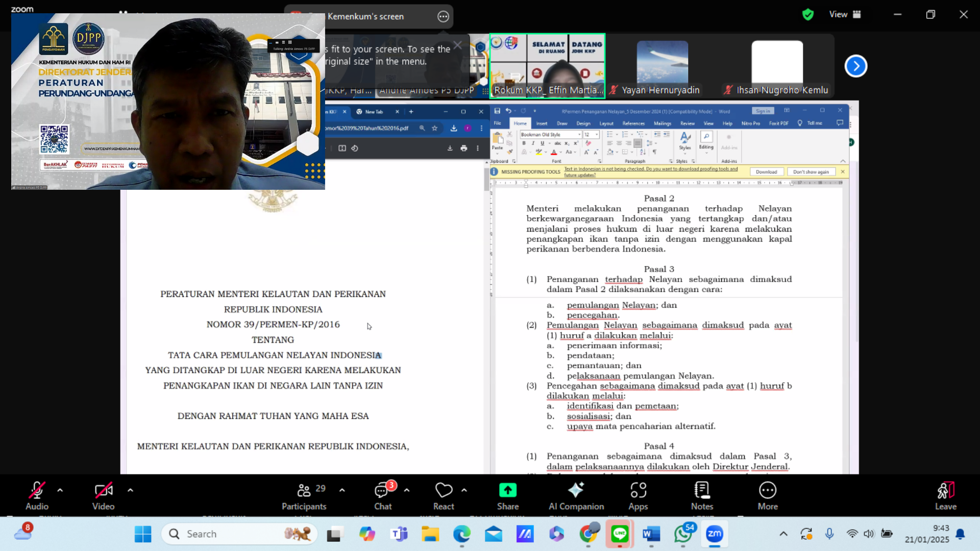Open the Styles gallery in Word
Screen dimensions: 980x551
click(685, 141)
